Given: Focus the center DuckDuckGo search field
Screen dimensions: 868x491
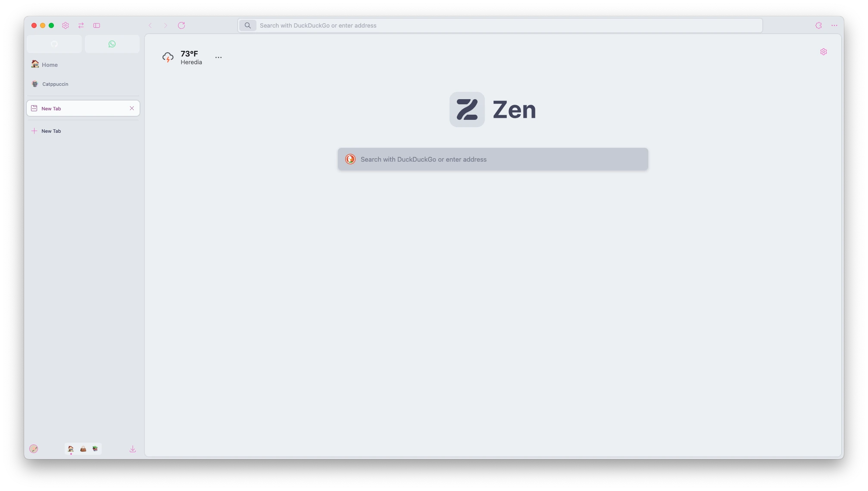Looking at the screenshot, I should click(x=493, y=159).
